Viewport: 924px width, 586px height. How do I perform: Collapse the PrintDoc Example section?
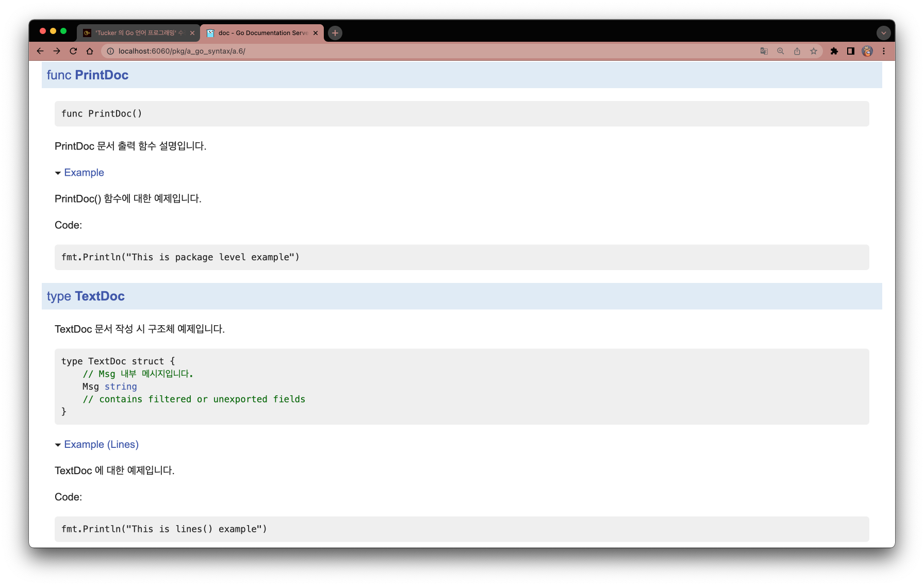(x=79, y=173)
